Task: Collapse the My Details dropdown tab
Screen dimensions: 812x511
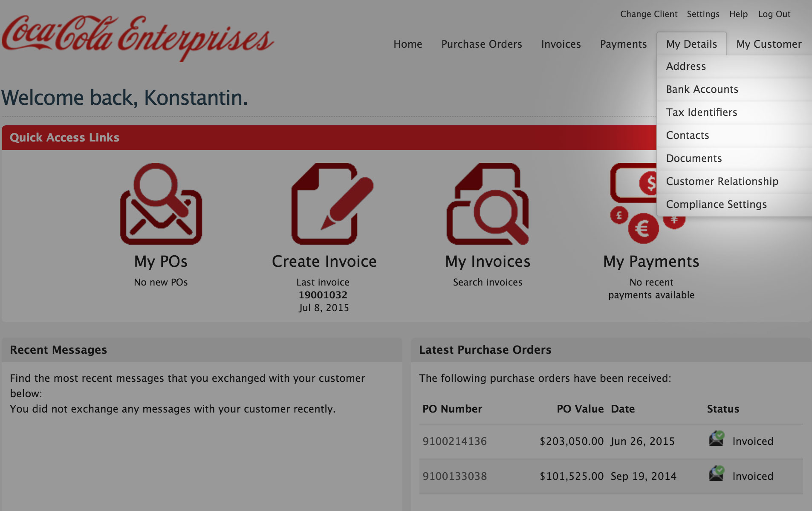Action: click(691, 44)
